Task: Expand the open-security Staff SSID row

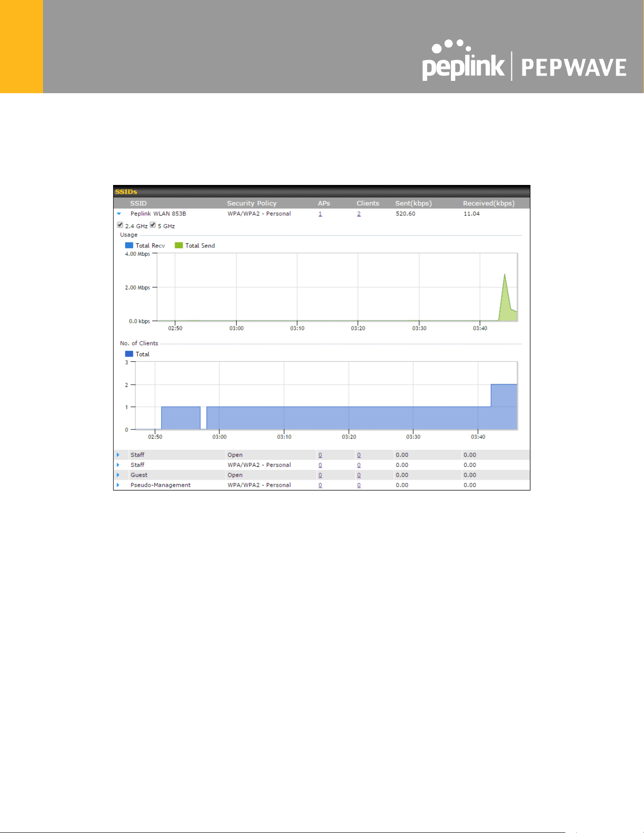Action: click(118, 455)
